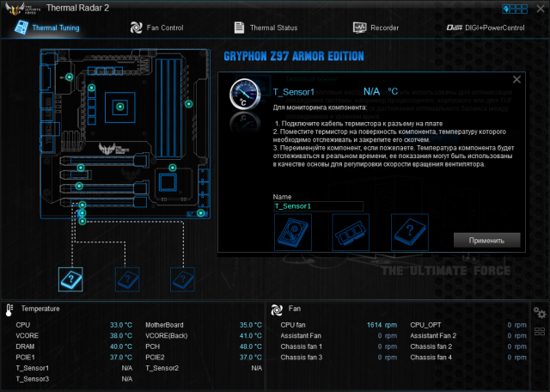The width and height of the screenshot is (550, 392).
Task: Click the temperature gauge dial icon
Action: 245,95
